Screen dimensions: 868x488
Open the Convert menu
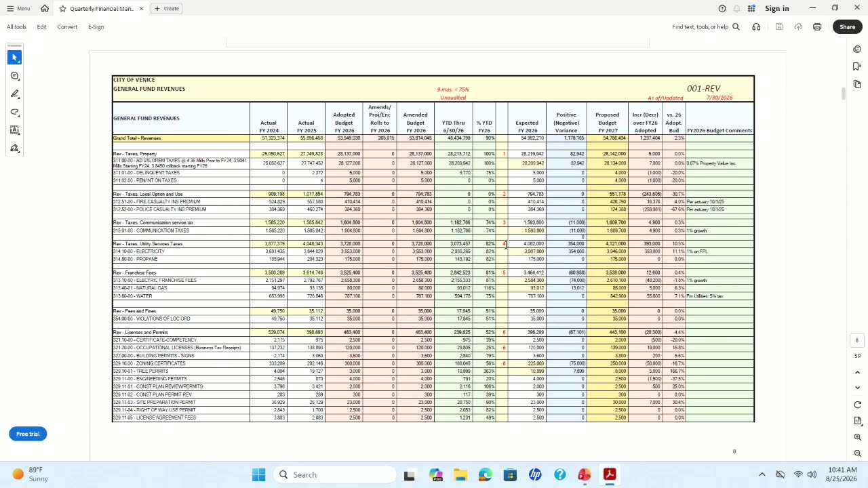pyautogui.click(x=67, y=27)
